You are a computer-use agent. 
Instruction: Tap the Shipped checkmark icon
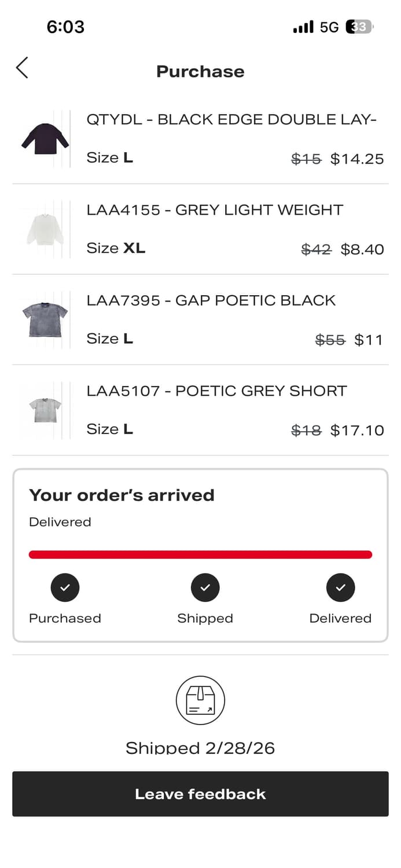click(x=205, y=587)
